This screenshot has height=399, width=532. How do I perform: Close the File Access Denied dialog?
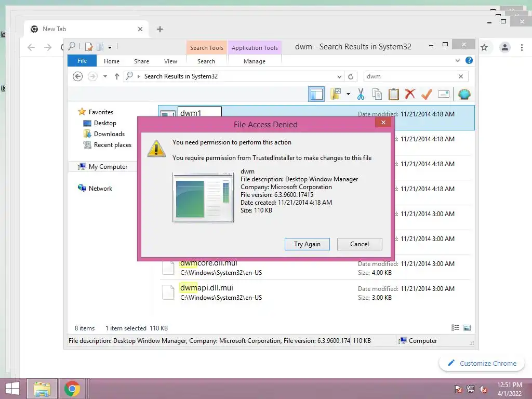(383, 123)
